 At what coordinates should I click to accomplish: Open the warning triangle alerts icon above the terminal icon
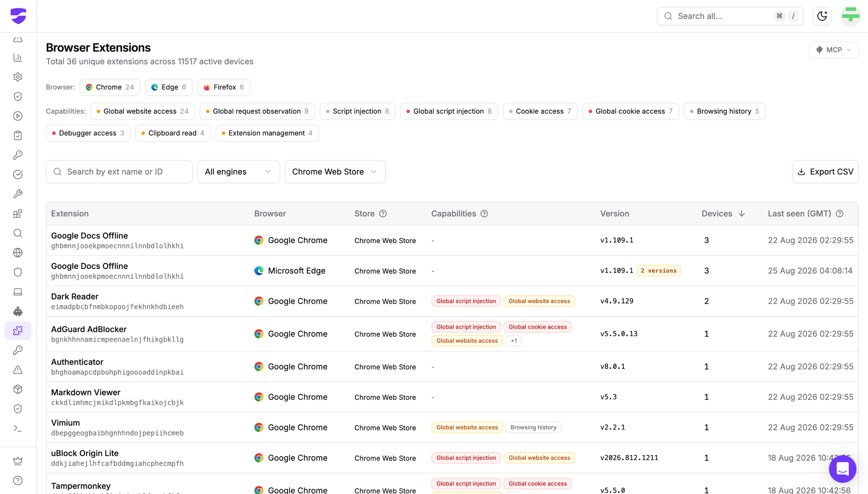point(18,370)
